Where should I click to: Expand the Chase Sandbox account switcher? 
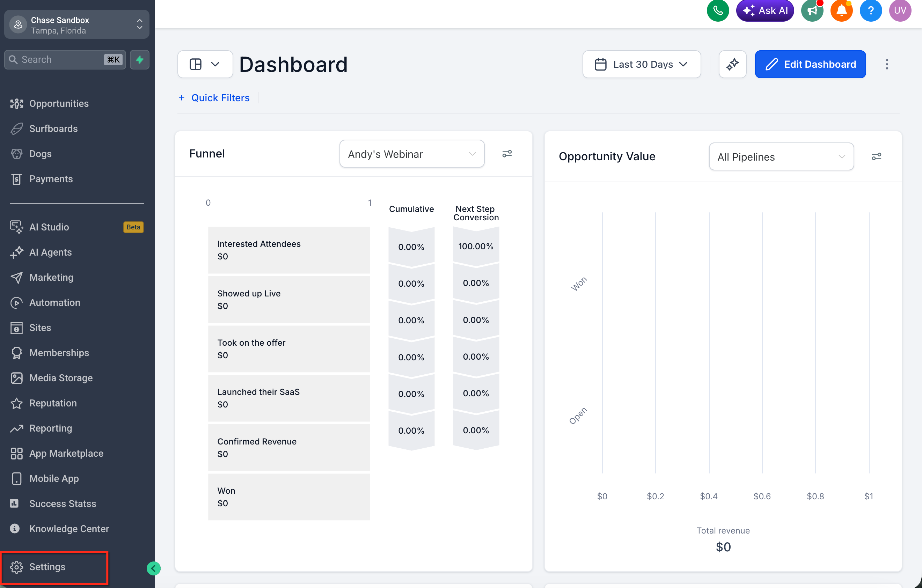point(76,24)
